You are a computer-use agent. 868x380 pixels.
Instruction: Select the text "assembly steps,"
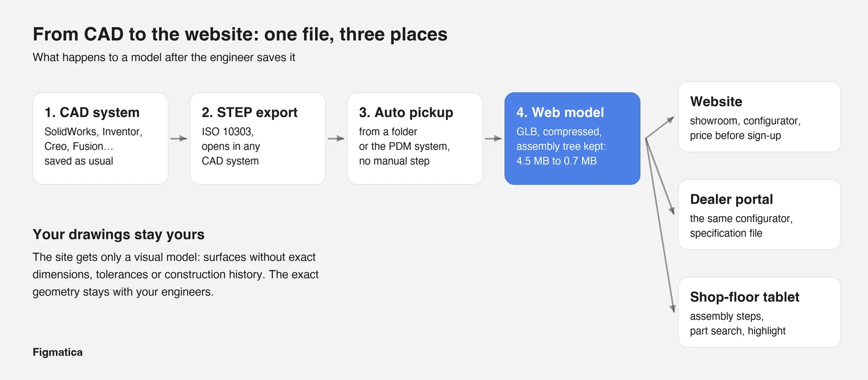727,316
